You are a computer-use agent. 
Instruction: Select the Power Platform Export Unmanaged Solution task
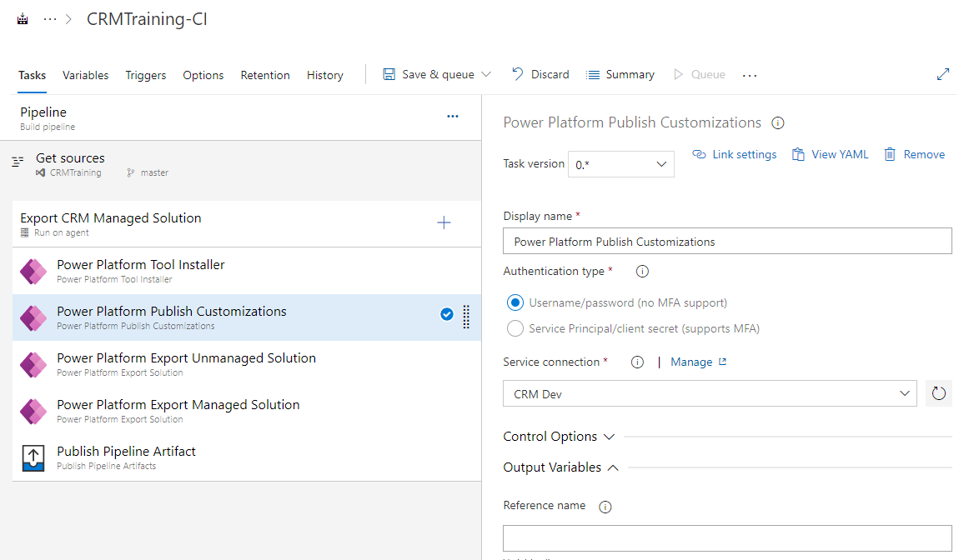(247, 364)
